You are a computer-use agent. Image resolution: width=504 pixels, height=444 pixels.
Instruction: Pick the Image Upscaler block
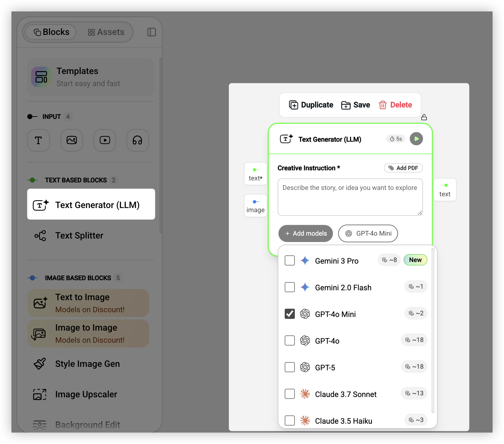[88, 394]
